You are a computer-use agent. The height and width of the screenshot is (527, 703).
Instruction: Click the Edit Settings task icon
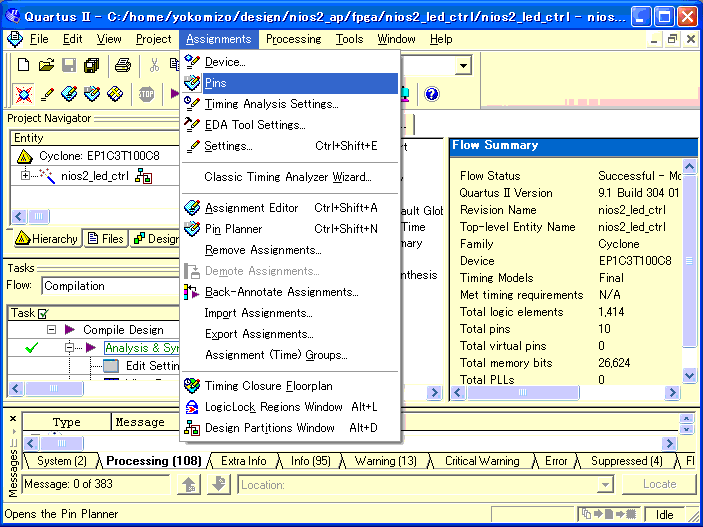tap(111, 366)
